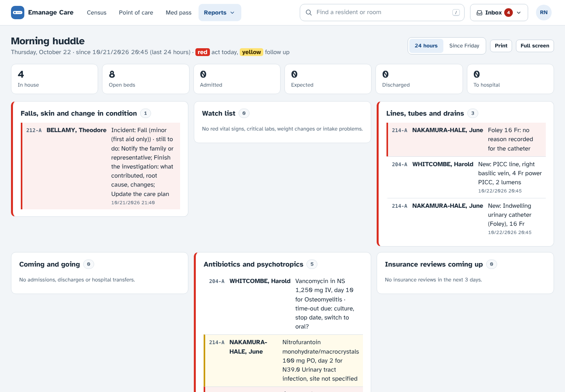
Task: Open WHITCOMBE, Harold's Vancomycin row
Action: 283,304
